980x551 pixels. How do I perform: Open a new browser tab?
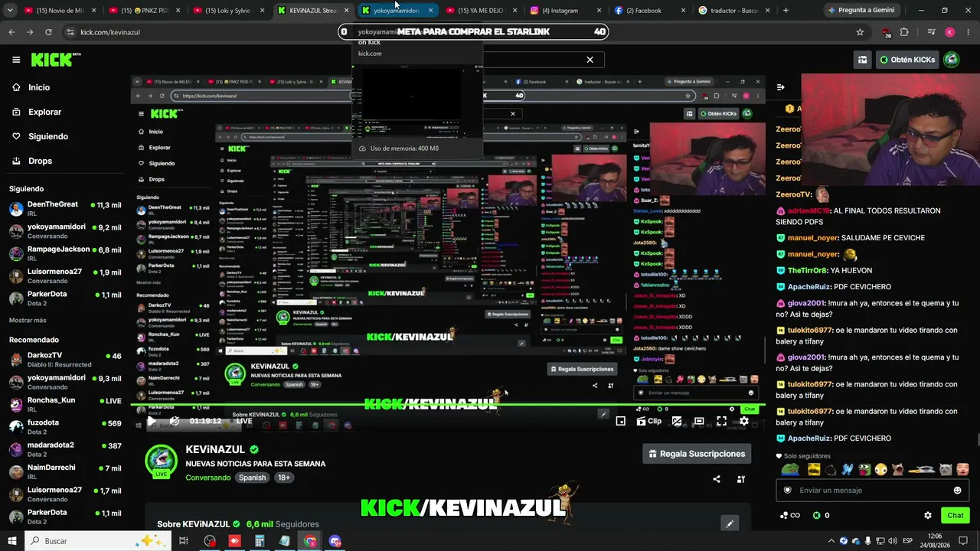786,11
